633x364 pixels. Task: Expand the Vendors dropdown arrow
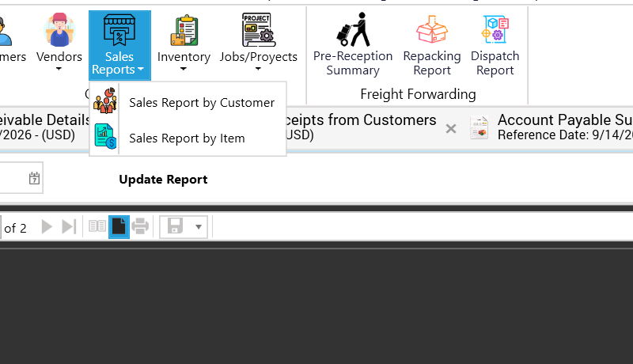click(x=59, y=69)
